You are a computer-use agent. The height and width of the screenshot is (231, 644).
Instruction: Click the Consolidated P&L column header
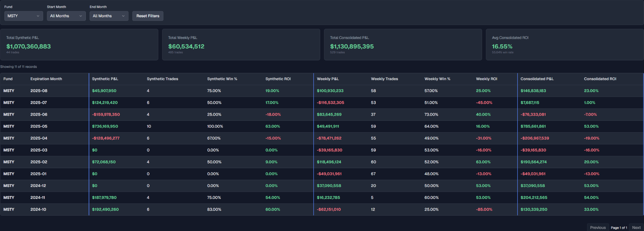[x=537, y=79]
